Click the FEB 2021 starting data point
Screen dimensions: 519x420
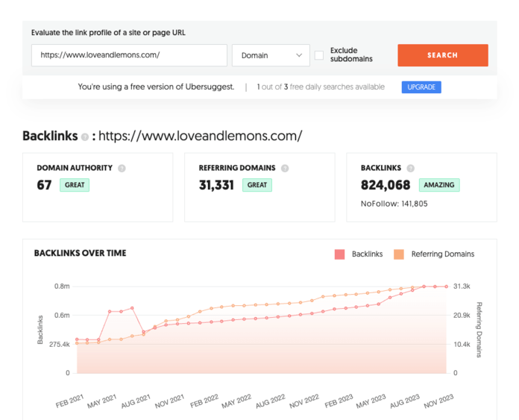(x=77, y=339)
